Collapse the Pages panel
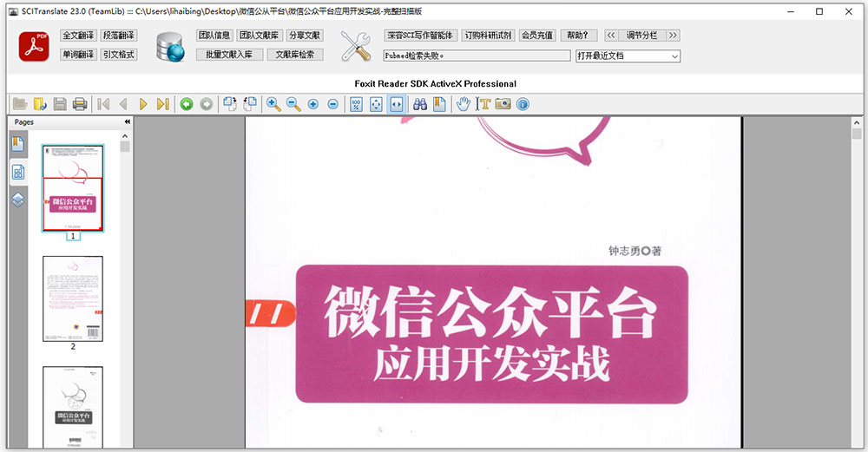 pyautogui.click(x=128, y=121)
